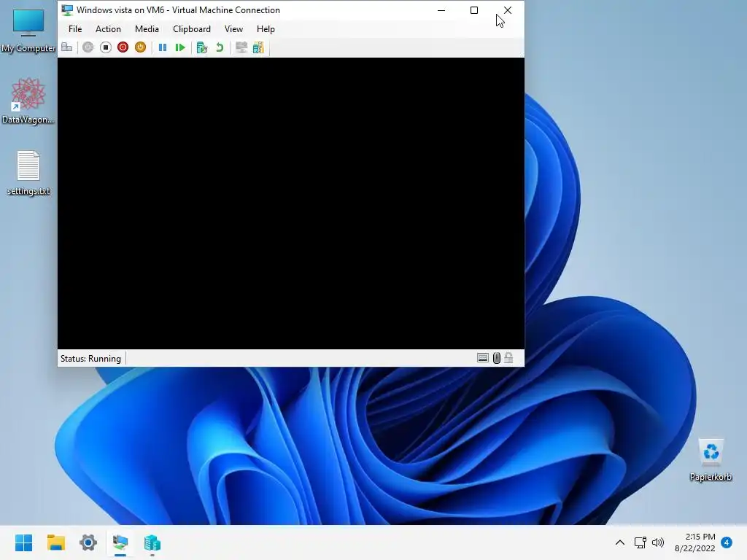Open the File menu

75,29
